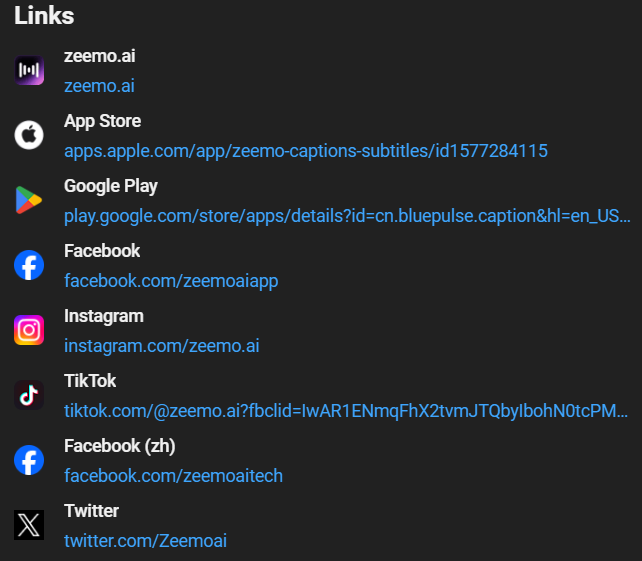Click the TikTok note icon
The image size is (642, 561).
coord(29,395)
